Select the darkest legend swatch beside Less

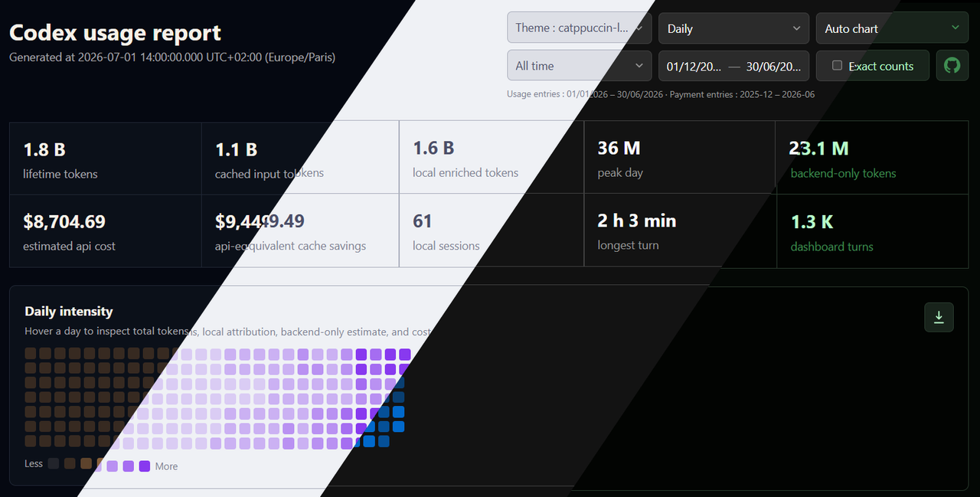tap(53, 463)
